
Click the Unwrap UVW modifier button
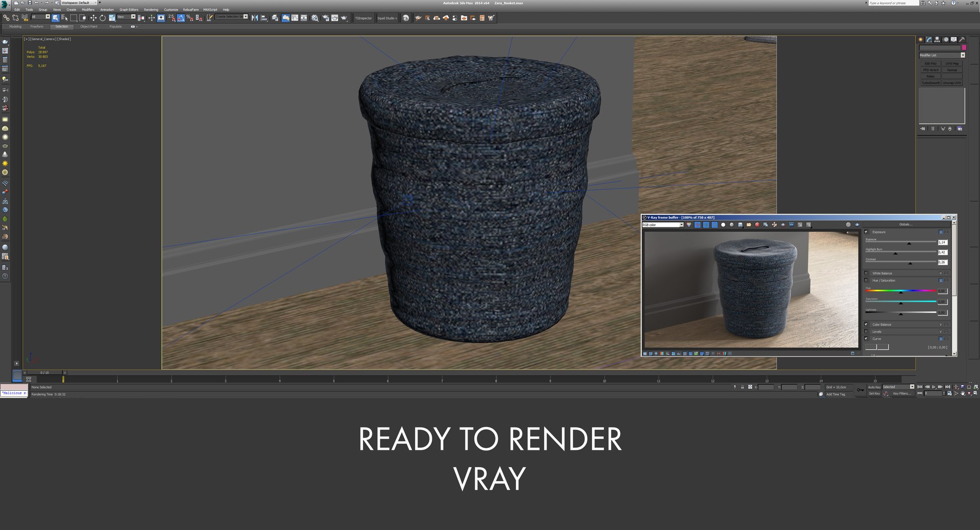(x=952, y=83)
